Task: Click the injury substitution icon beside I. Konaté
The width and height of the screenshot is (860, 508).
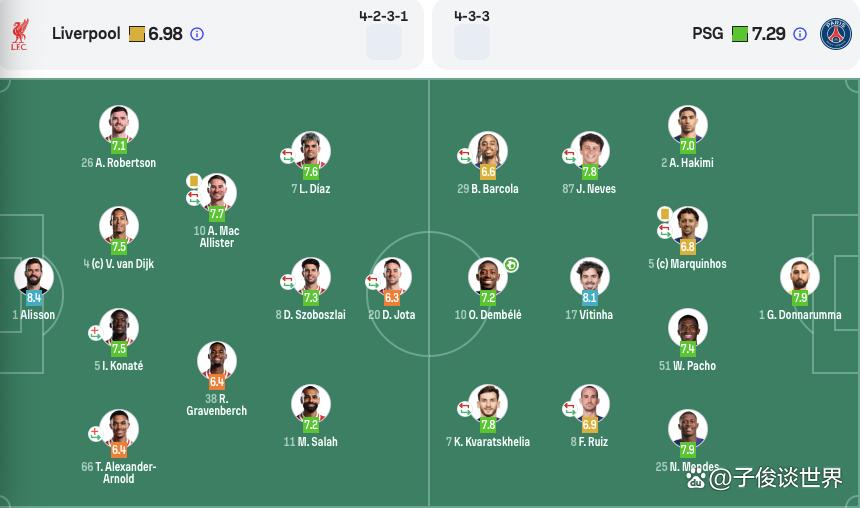Action: click(x=95, y=333)
